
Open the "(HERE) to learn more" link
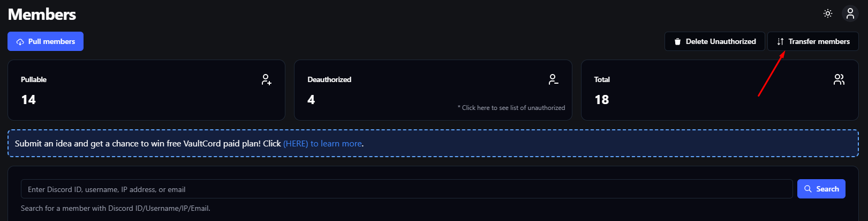(x=322, y=144)
